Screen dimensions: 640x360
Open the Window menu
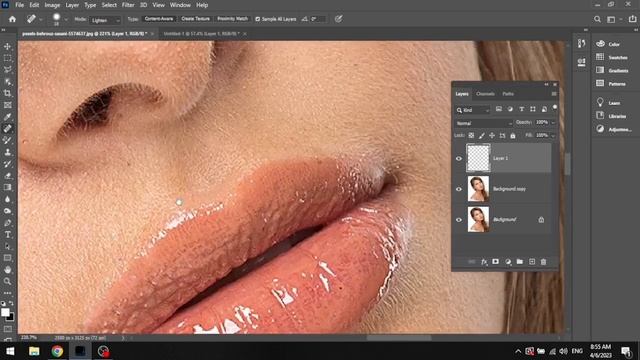(180, 5)
